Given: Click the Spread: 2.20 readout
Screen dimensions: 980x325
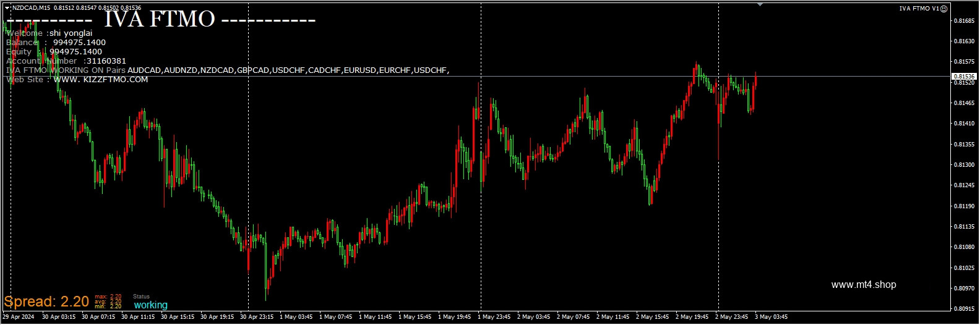Looking at the screenshot, I should (x=46, y=302).
